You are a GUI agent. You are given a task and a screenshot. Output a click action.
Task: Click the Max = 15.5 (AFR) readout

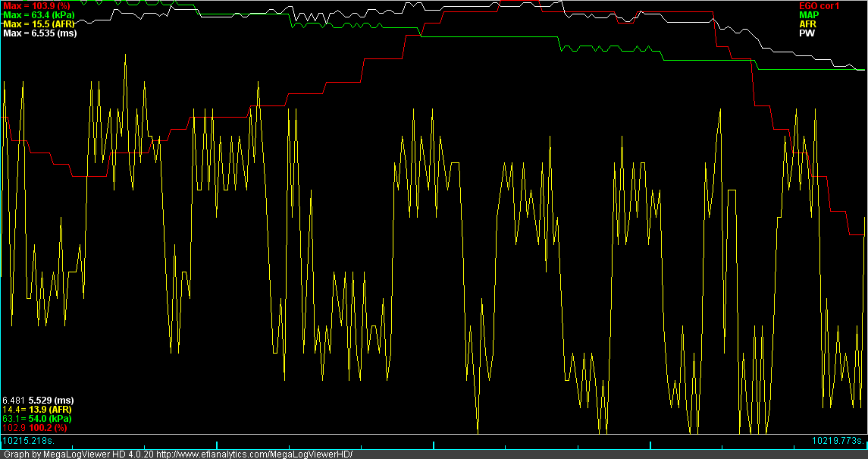(x=39, y=24)
